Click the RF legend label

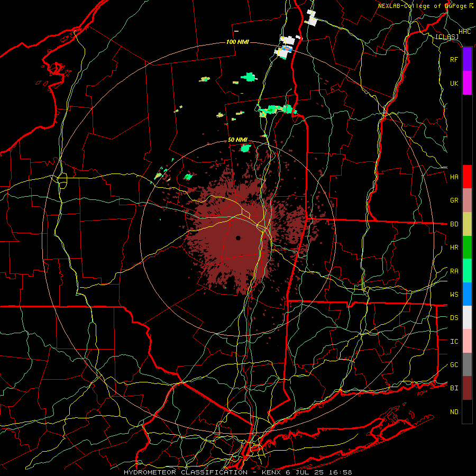454,59
